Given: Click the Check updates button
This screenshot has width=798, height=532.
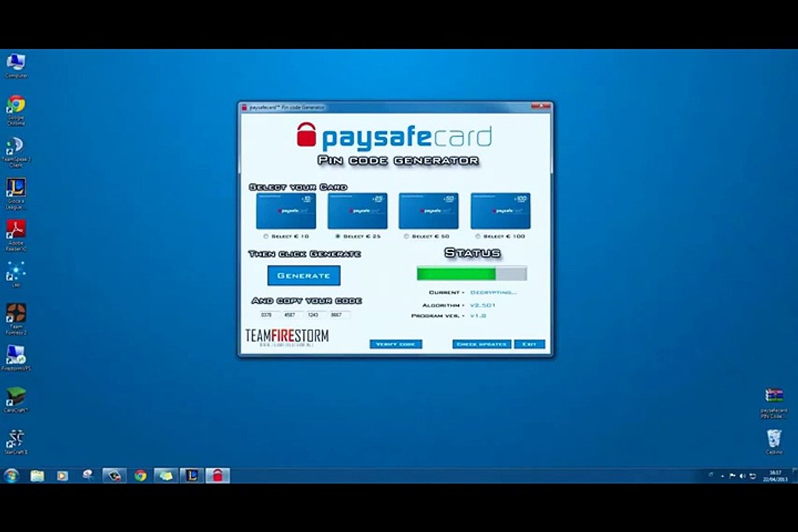Looking at the screenshot, I should click(x=482, y=344).
